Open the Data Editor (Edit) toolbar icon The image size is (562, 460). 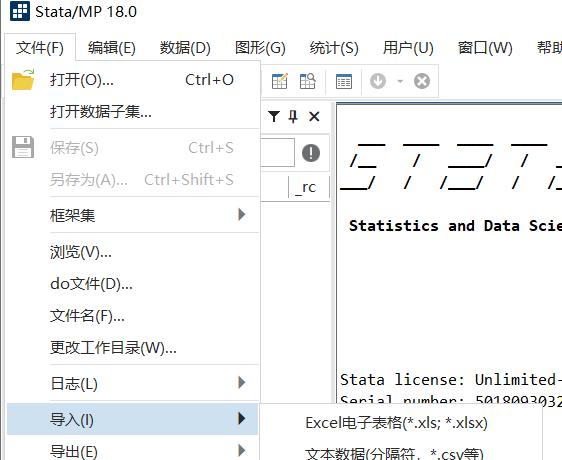point(280,81)
